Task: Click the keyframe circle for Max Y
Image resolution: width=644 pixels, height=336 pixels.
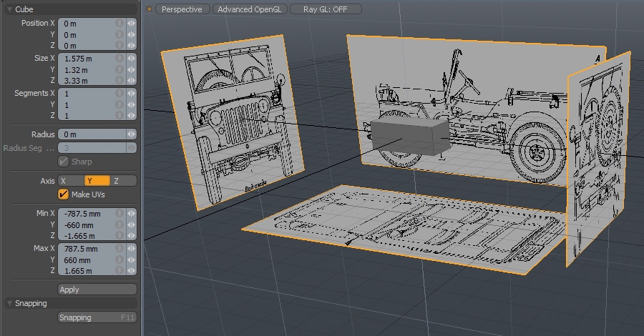Action: (x=119, y=260)
